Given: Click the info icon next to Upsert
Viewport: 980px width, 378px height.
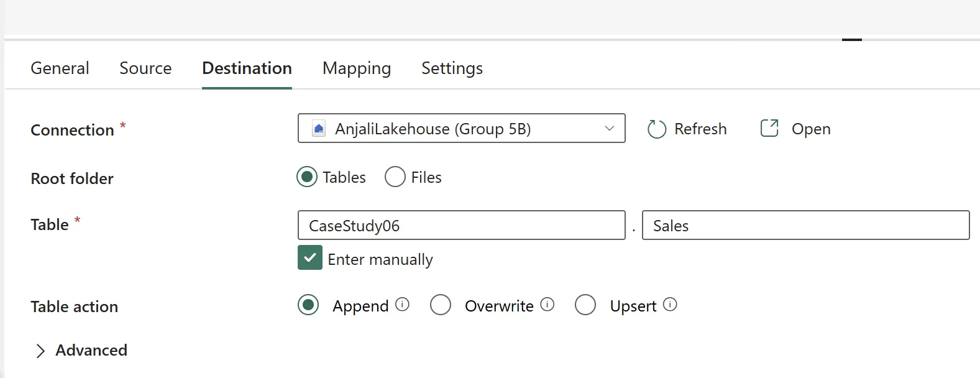Looking at the screenshot, I should (x=670, y=305).
